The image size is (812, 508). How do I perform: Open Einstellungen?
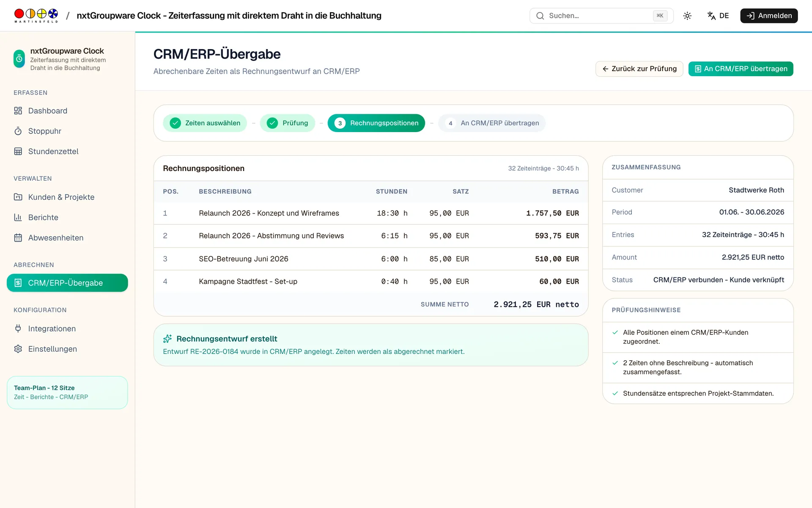pyautogui.click(x=67, y=349)
